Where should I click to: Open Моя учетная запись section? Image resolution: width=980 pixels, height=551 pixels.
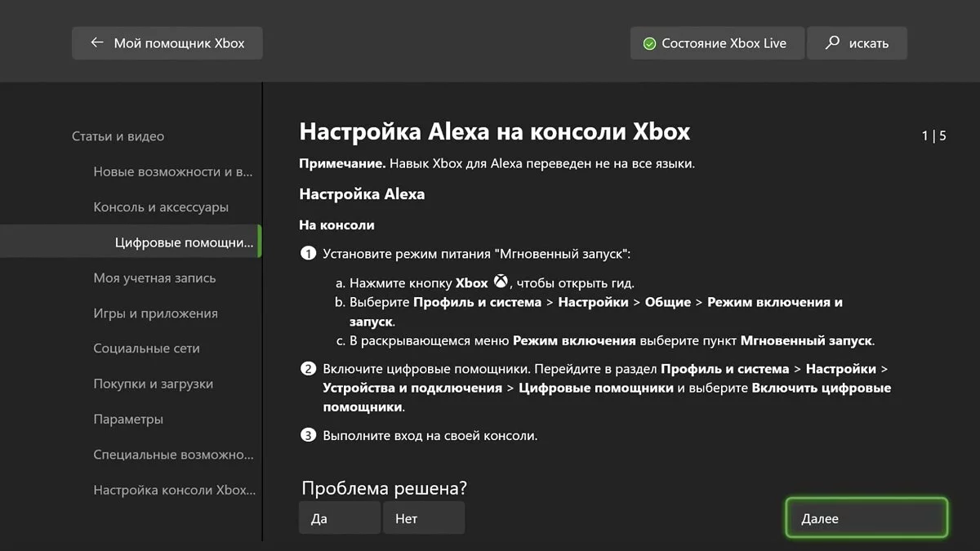[154, 278]
